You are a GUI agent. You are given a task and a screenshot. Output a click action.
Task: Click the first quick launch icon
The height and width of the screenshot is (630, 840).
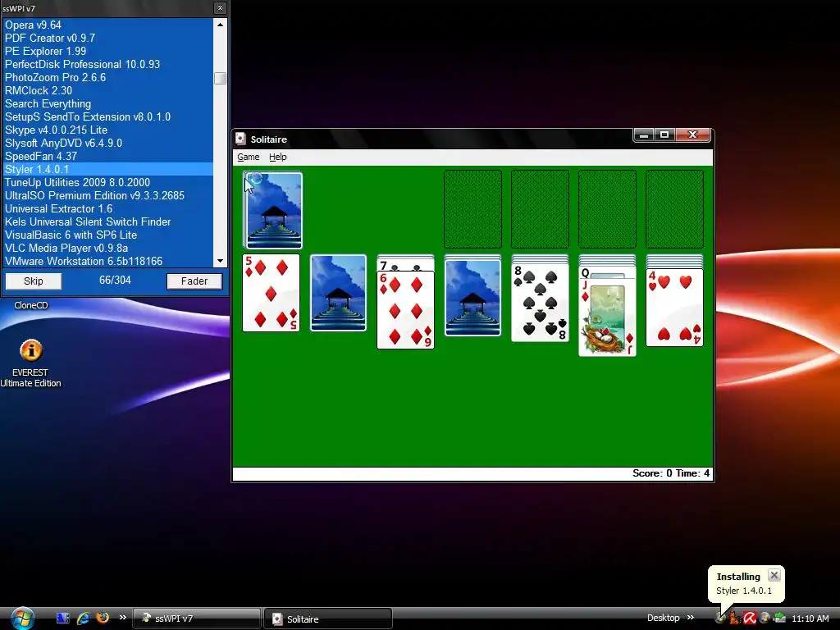tap(62, 619)
